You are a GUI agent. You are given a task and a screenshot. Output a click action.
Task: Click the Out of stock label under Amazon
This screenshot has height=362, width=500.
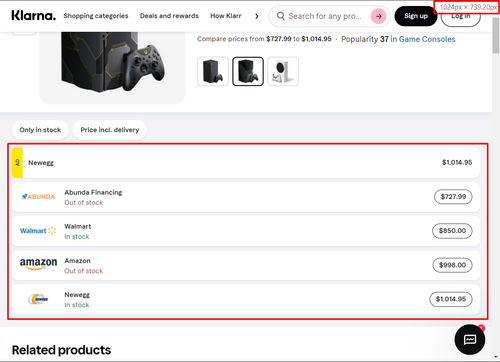point(84,271)
